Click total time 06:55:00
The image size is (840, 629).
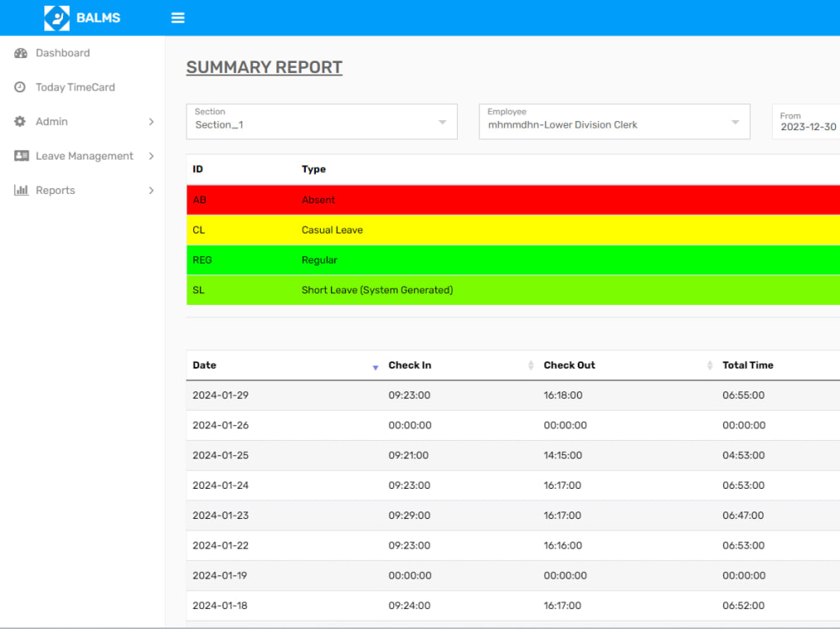point(743,396)
